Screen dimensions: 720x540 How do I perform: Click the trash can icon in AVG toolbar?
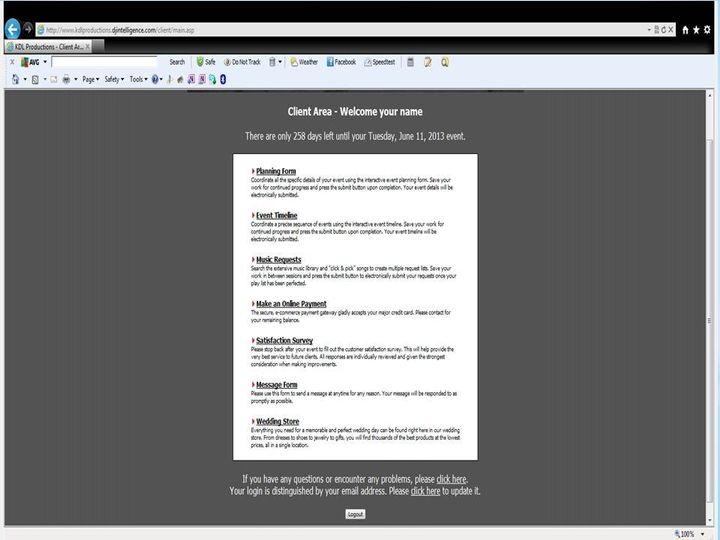[272, 62]
